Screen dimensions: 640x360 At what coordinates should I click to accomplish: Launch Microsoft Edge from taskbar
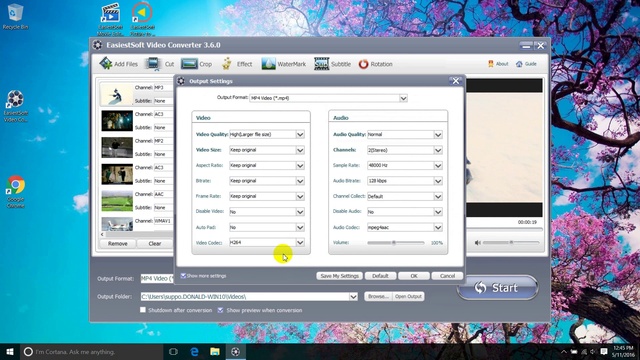pos(194,351)
